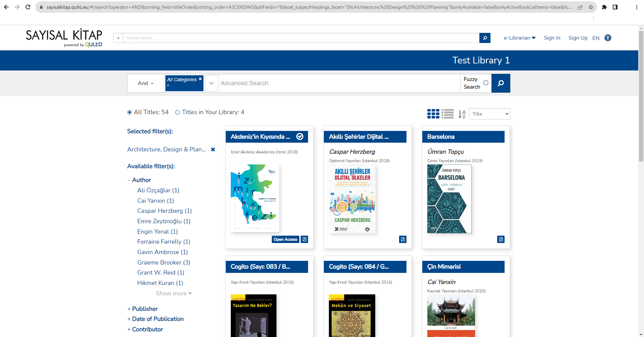This screenshot has height=337, width=644.
Task: Filter by author Forraine Farrelly
Action: (164, 242)
